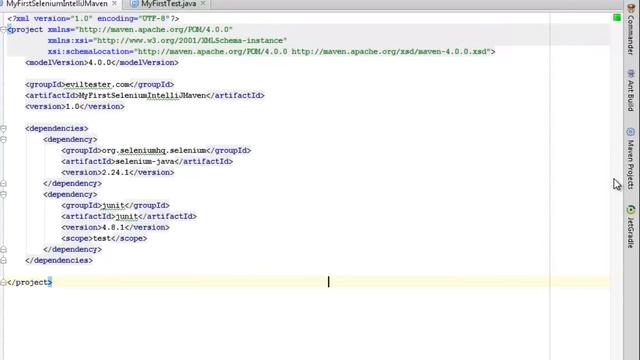Image resolution: width=640 pixels, height=360 pixels.
Task: Click the xml version declaration line
Action: click(x=93, y=19)
